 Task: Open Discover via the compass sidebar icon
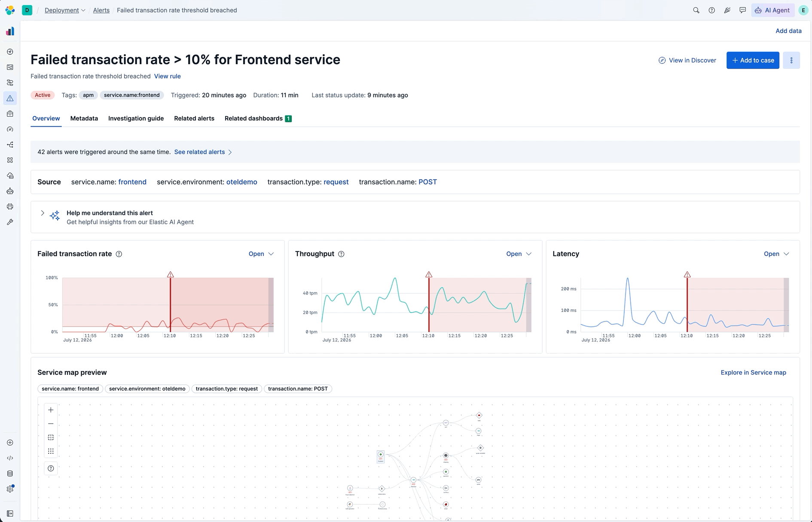10,52
